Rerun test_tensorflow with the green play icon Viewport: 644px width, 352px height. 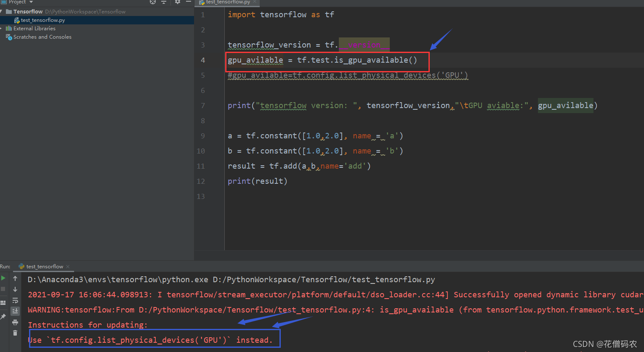3,278
